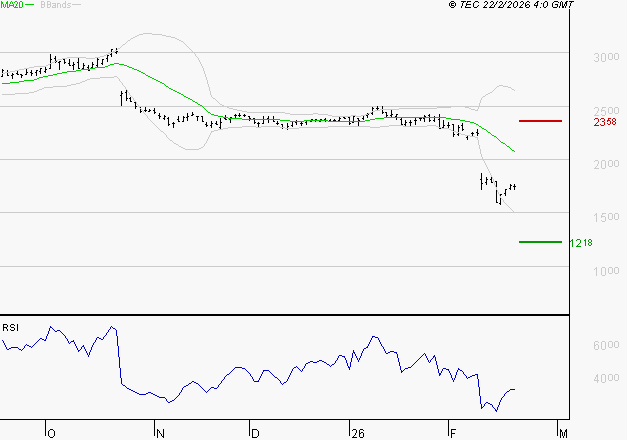Select the 1218 support price label
This screenshot has width=627, height=440.
(x=582, y=242)
